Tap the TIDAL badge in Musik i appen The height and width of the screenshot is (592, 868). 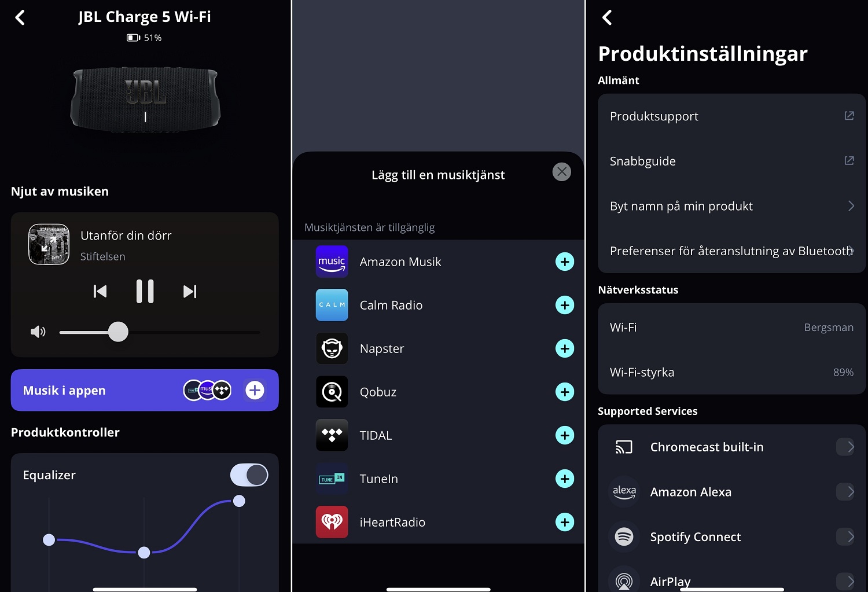click(222, 390)
